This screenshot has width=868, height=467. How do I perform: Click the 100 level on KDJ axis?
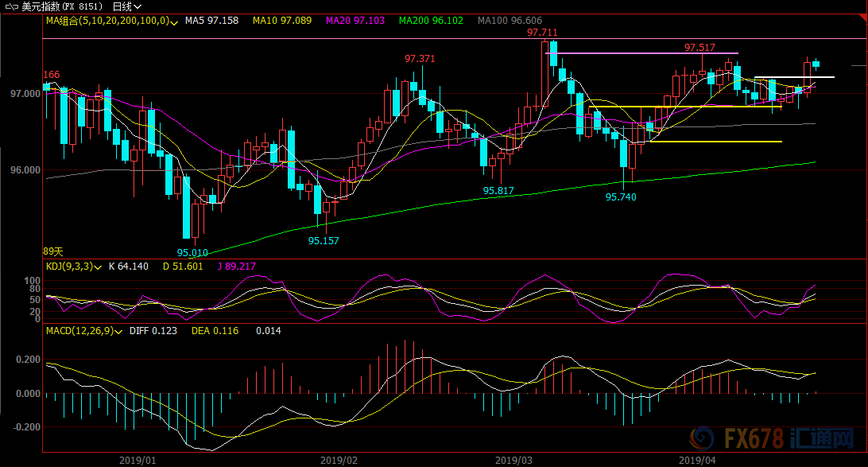pos(33,281)
